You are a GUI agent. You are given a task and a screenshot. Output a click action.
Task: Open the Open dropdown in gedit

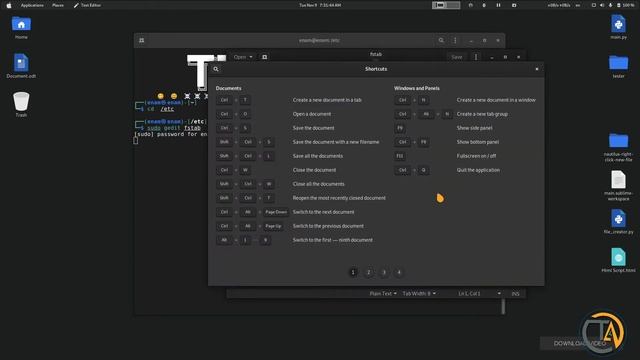[243, 57]
